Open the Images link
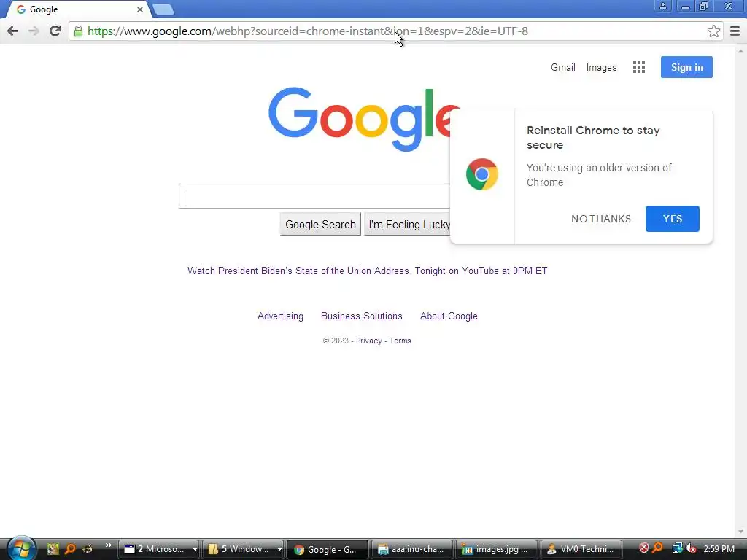This screenshot has height=560, width=747. click(601, 67)
